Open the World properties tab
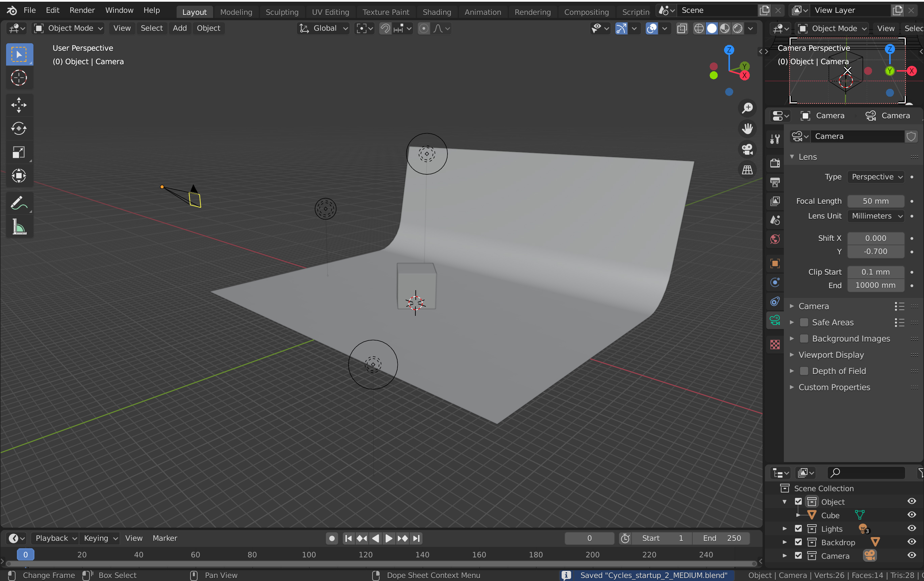Image resolution: width=924 pixels, height=581 pixels. [775, 239]
